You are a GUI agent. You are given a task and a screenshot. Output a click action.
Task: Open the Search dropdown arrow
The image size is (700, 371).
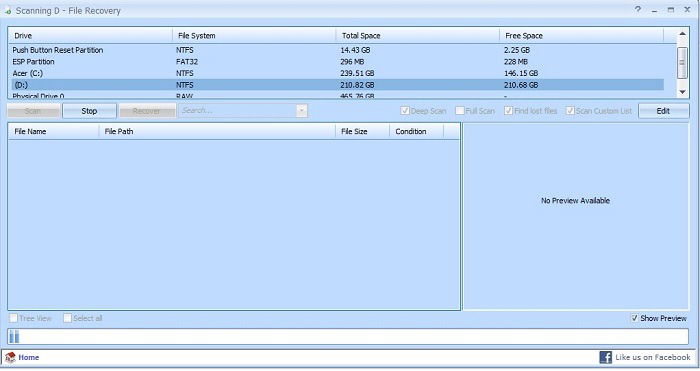302,110
